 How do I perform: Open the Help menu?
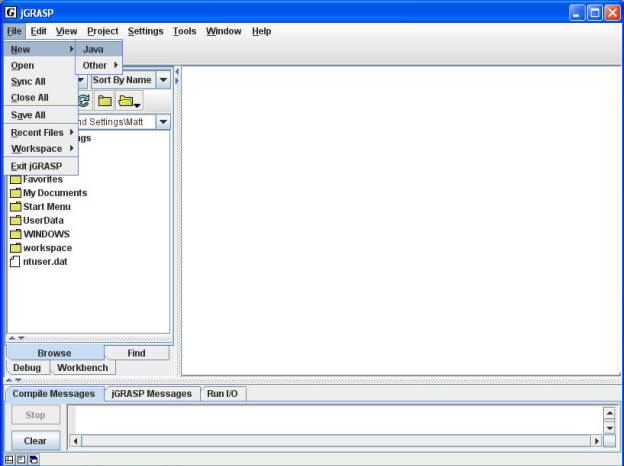[x=261, y=31]
